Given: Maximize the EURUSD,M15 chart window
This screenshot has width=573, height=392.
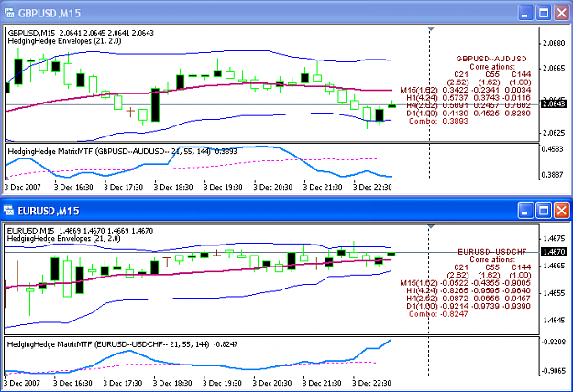Looking at the screenshot, I should 543,211.
